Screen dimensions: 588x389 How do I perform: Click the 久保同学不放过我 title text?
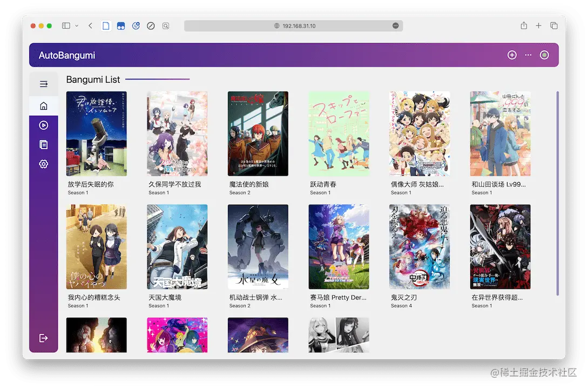click(x=175, y=184)
